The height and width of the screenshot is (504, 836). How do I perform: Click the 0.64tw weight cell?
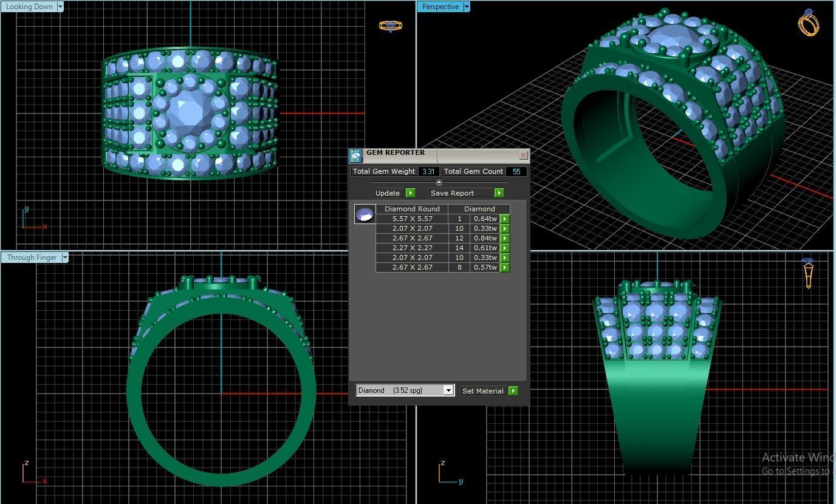tap(485, 219)
